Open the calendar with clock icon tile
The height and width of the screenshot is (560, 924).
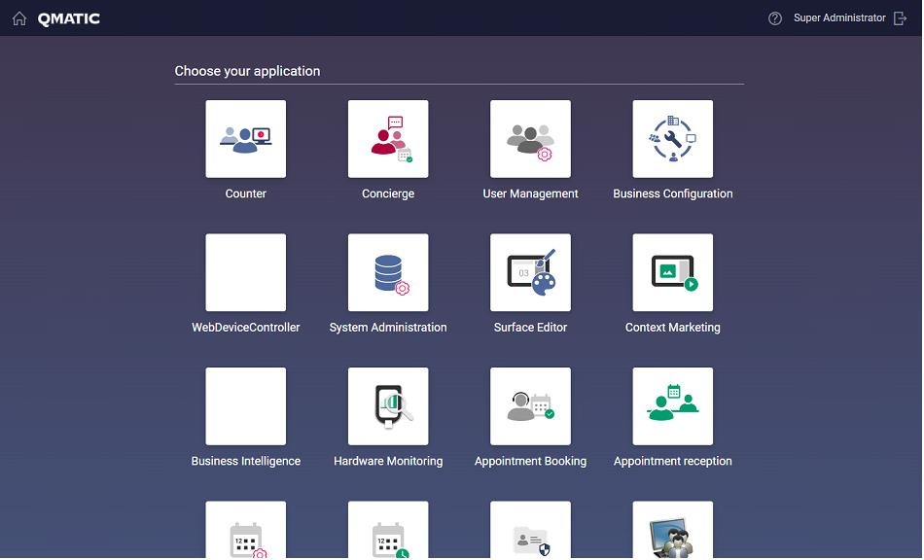pyautogui.click(x=388, y=530)
